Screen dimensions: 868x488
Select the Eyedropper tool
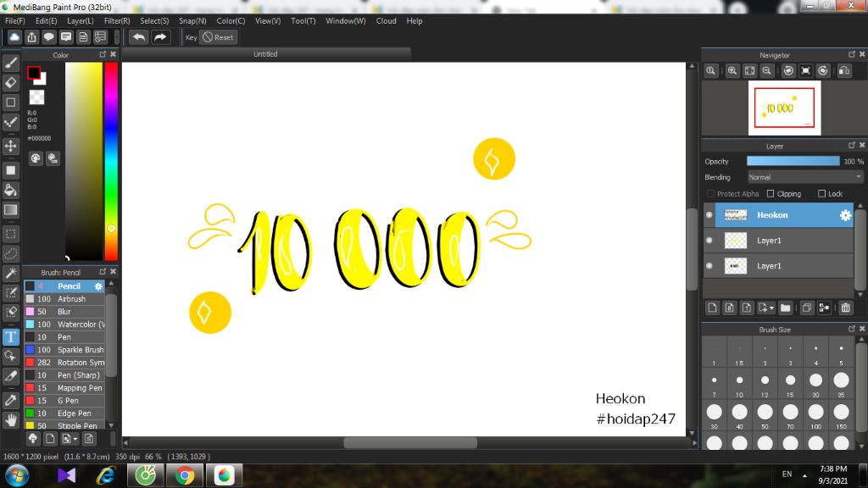pos(10,401)
